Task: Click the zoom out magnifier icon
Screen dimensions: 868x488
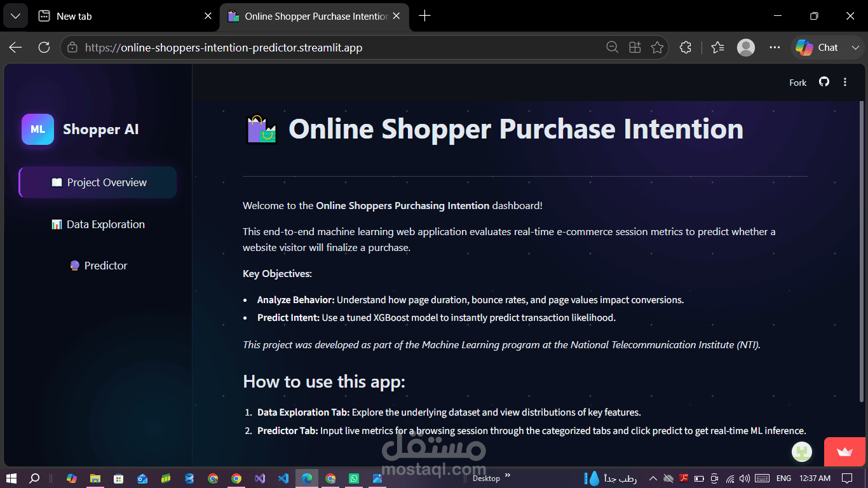Action: click(613, 48)
